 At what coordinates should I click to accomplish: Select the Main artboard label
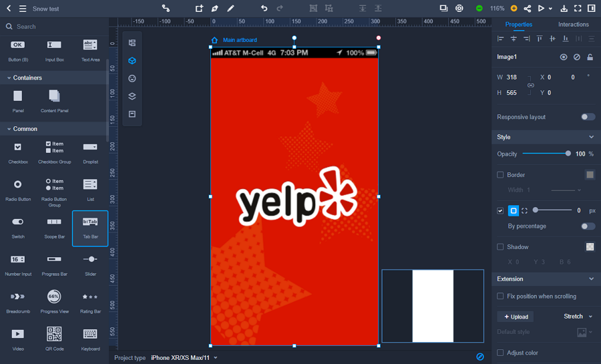[x=240, y=40]
